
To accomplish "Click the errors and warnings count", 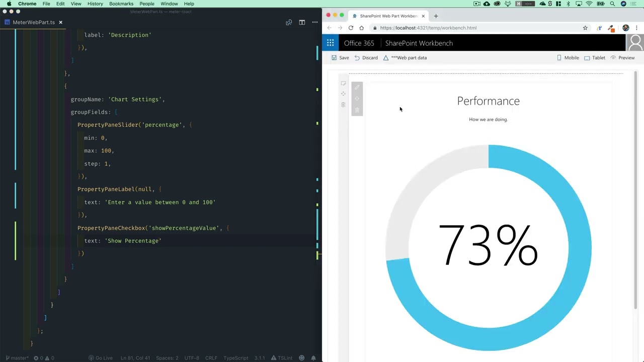I will point(44,358).
